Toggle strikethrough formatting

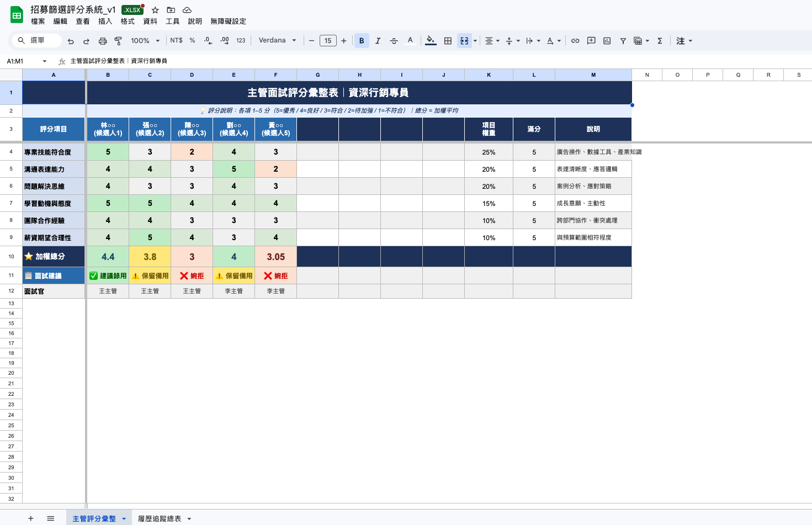coord(394,41)
